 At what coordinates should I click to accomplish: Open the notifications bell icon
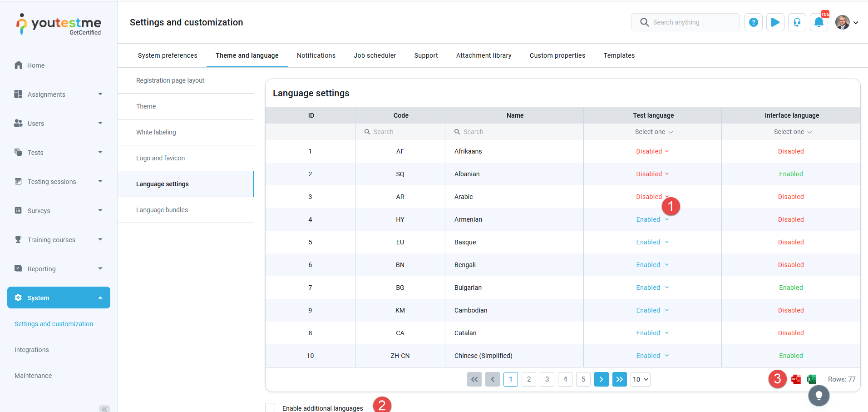pyautogui.click(x=819, y=22)
